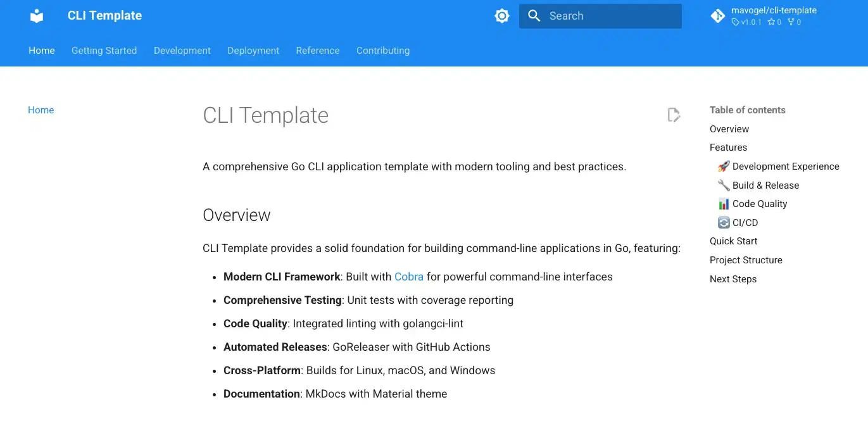The width and height of the screenshot is (868, 421).
Task: Jump to Development Experience rocket entry
Action: click(778, 167)
